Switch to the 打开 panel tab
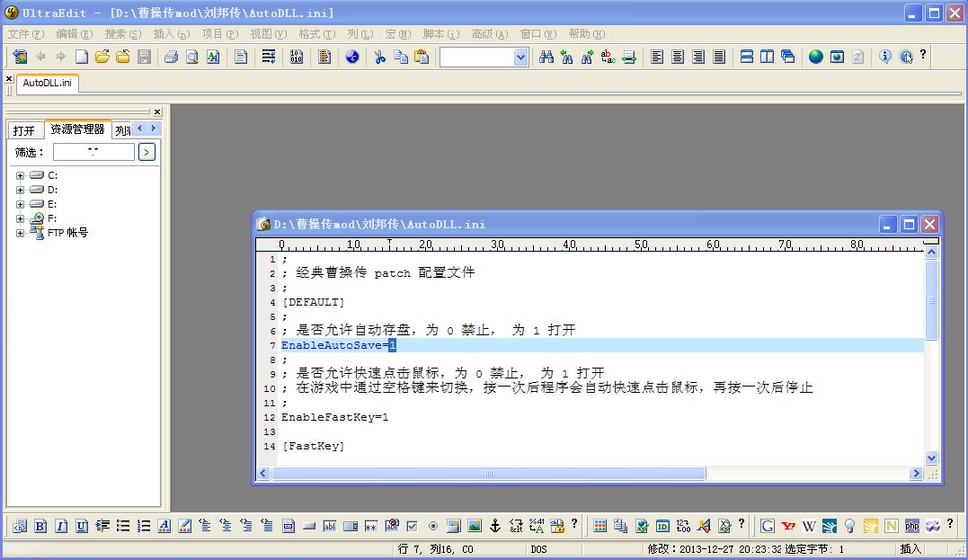The width and height of the screenshot is (968, 560). pyautogui.click(x=24, y=130)
